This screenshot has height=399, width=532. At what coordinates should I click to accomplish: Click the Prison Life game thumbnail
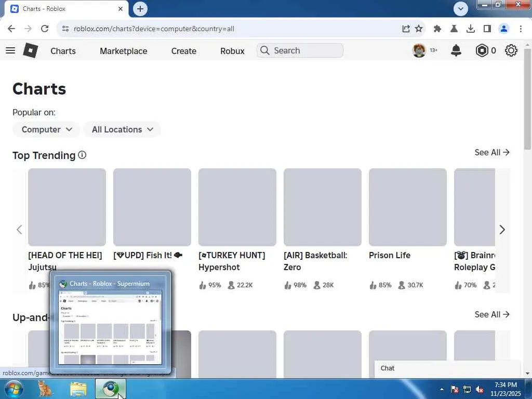coord(407,207)
